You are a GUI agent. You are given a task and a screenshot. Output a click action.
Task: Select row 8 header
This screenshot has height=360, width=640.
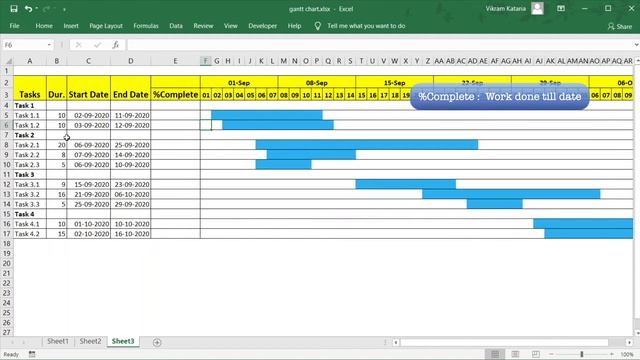point(7,145)
